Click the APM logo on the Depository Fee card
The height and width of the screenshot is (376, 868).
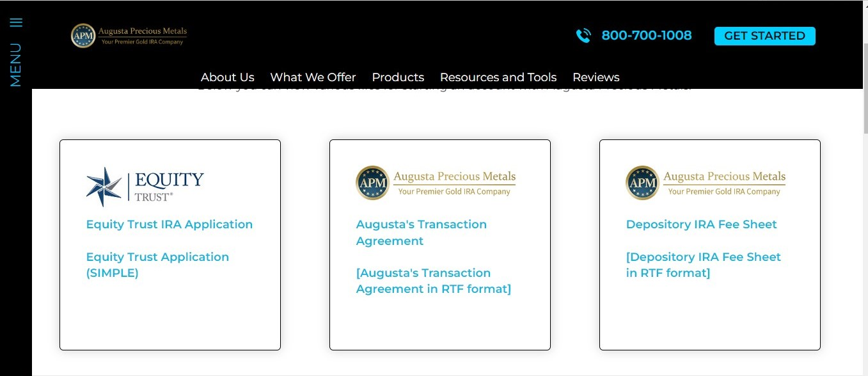coord(706,182)
